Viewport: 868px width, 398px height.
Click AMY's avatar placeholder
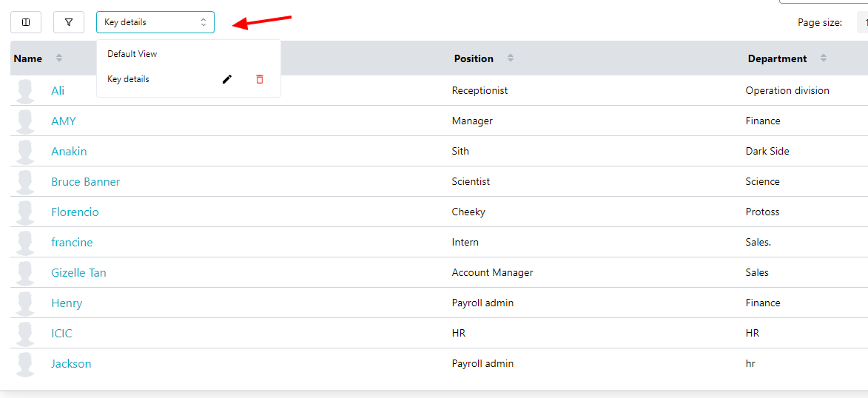click(x=25, y=121)
